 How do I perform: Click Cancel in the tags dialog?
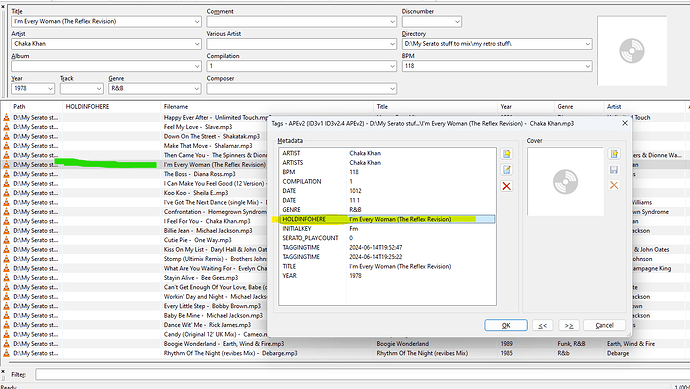604,325
